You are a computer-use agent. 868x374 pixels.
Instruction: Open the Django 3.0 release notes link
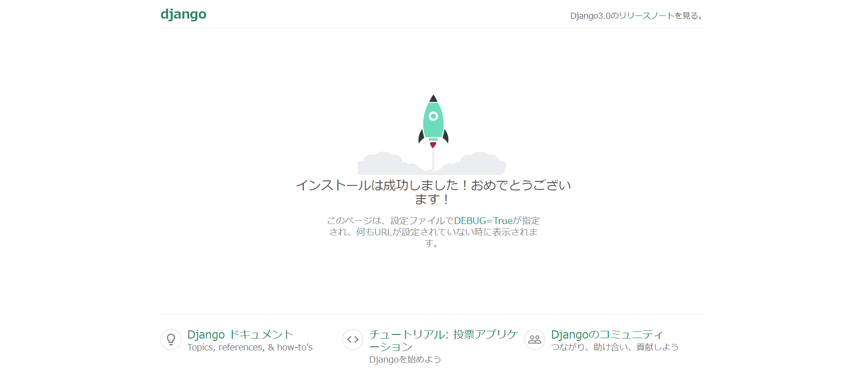coord(647,16)
